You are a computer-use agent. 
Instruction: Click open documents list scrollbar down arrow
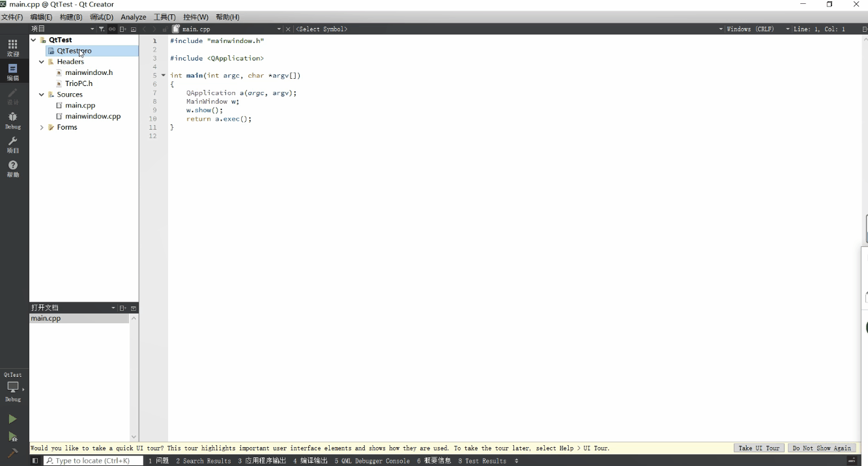click(x=134, y=437)
